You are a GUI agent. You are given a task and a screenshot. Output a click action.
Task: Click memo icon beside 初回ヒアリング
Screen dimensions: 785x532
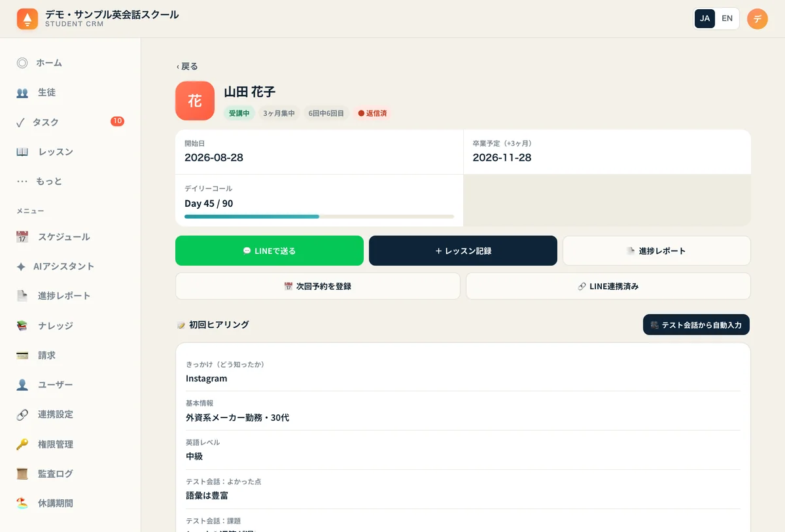[x=181, y=325]
